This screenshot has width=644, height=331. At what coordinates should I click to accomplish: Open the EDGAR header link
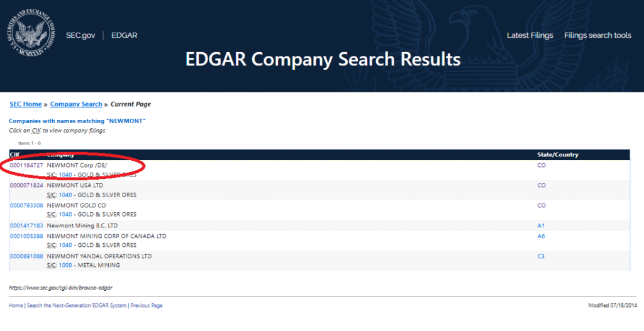coord(124,35)
